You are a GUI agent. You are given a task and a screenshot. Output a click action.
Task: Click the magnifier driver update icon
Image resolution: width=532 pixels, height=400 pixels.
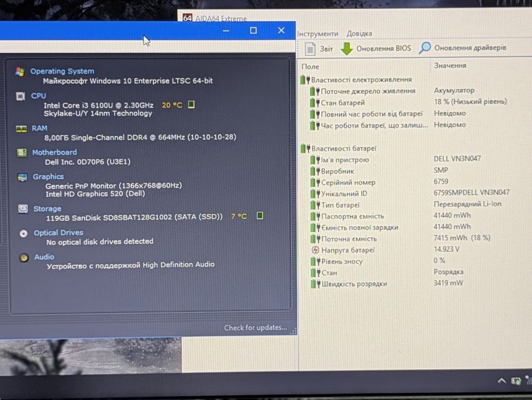(425, 48)
